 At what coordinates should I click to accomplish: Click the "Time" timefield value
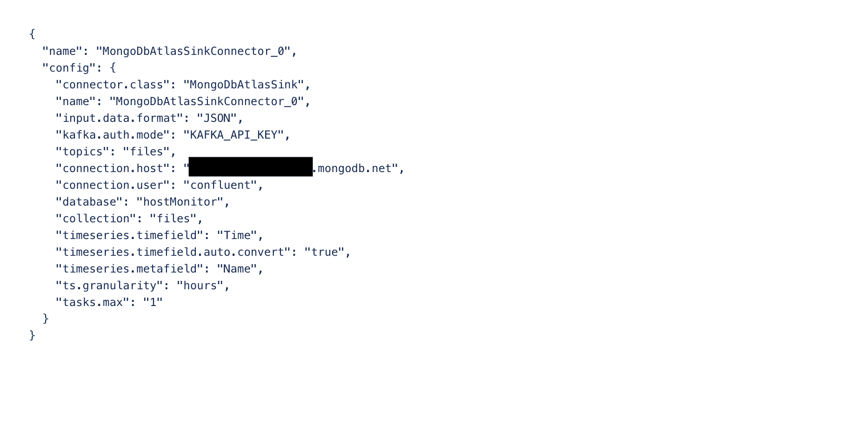click(237, 235)
